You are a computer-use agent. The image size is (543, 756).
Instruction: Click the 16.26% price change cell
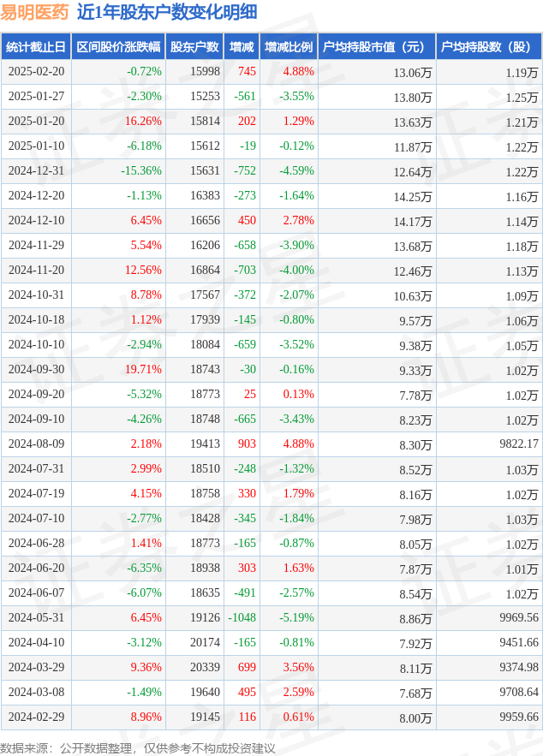click(x=143, y=122)
